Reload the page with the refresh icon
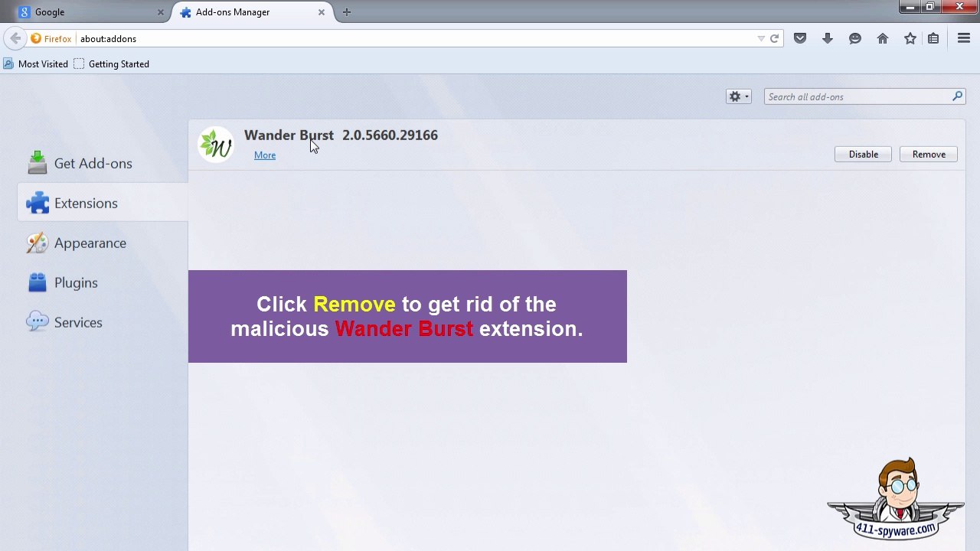 click(774, 38)
